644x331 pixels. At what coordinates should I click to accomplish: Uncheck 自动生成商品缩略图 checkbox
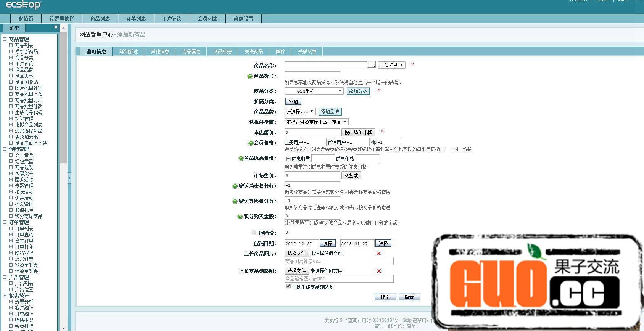(x=288, y=286)
